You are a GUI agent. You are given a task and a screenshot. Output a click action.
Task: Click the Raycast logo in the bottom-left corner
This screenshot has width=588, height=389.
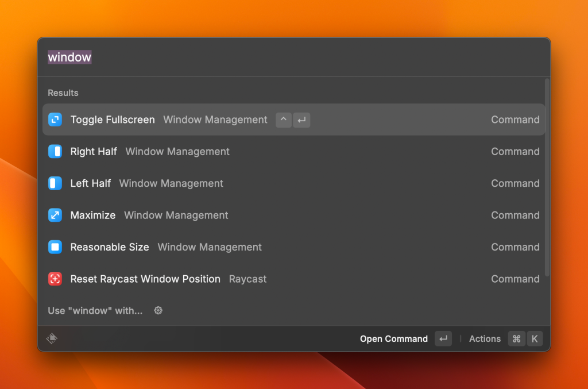[52, 339]
